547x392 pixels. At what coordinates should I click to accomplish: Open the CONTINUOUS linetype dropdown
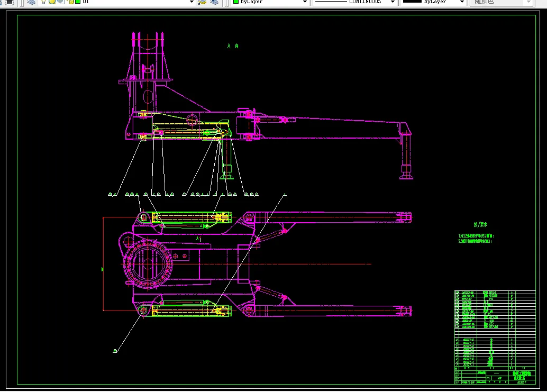pos(393,2)
